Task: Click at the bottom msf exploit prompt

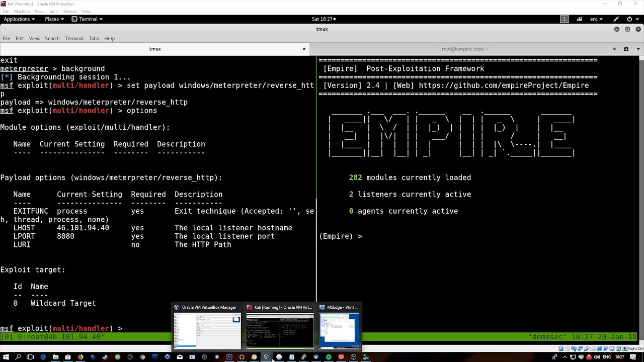Action: [x=61, y=328]
